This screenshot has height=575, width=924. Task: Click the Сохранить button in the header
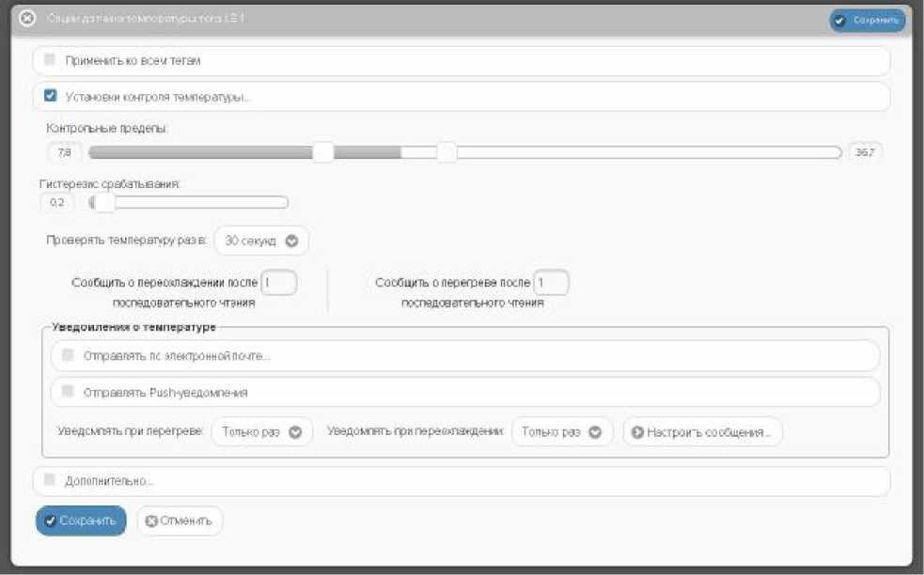[x=867, y=21]
